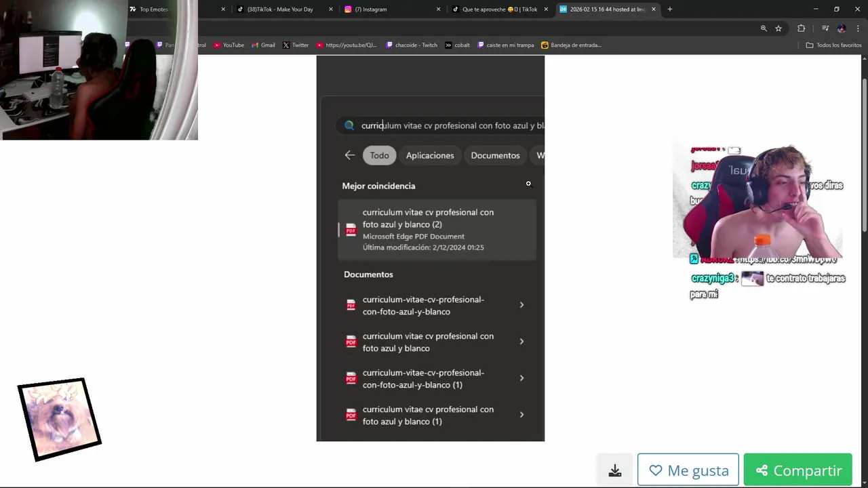Expand arrow for 'curriculum-vitae-cv-profesional-con-foto-azul-y-blanco'

(521, 305)
